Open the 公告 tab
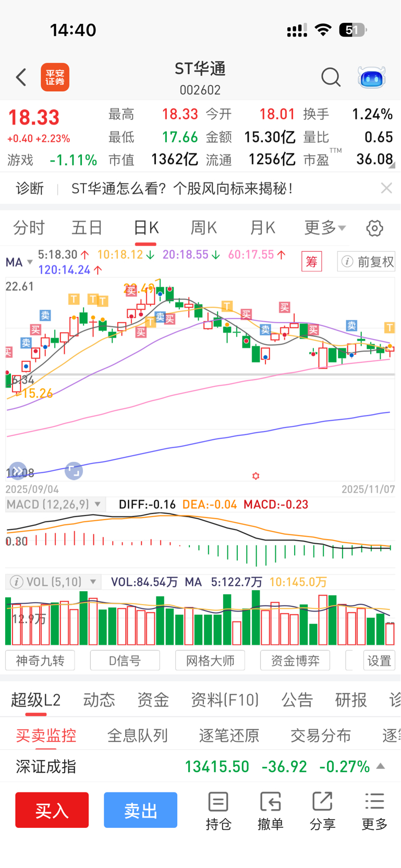This screenshot has width=401, height=868. (297, 700)
